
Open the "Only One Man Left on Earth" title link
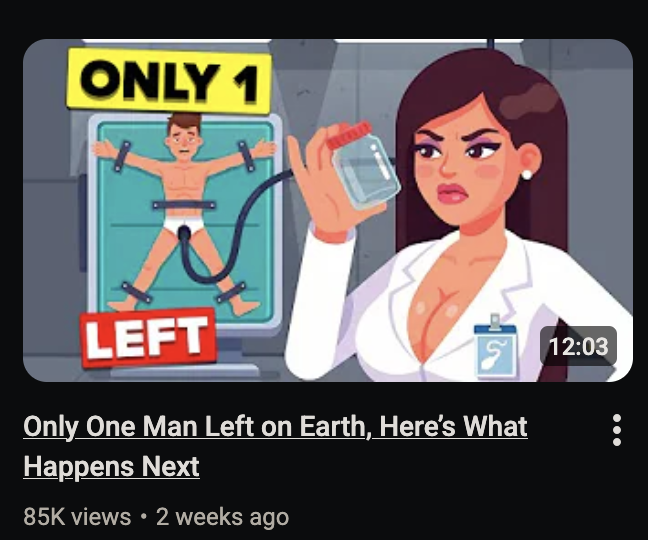[275, 446]
